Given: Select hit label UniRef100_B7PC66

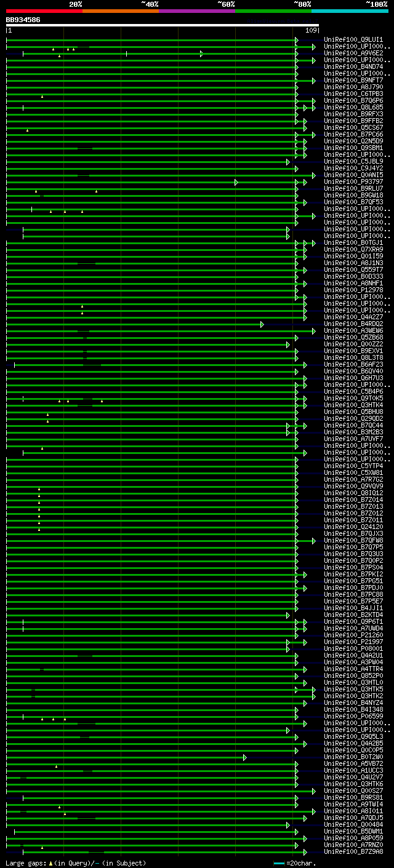Looking at the screenshot, I should coord(353,135).
